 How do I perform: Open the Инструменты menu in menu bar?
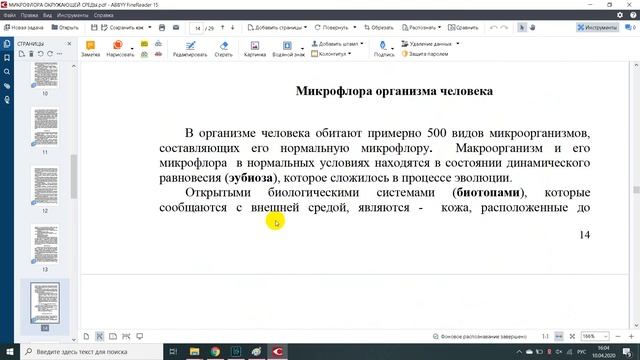72,15
